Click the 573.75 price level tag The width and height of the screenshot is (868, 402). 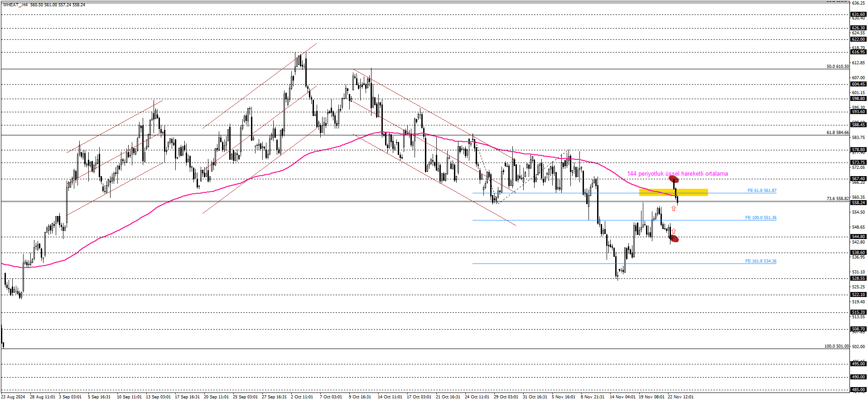858,163
